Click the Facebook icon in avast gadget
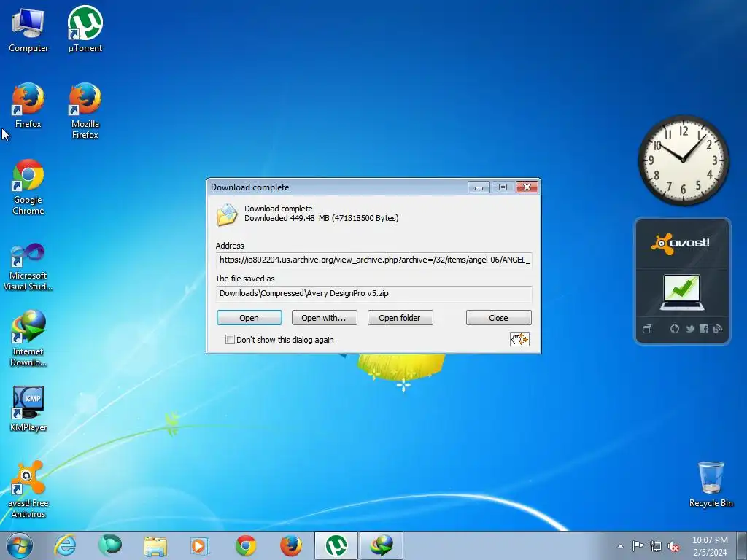This screenshot has height=560, width=747. tap(704, 329)
